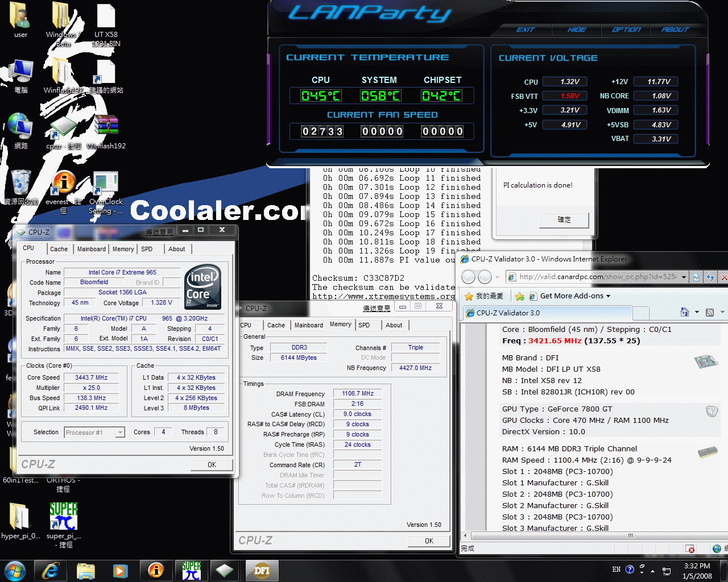Click the Add to Favorites Bar star icon
Viewport: 728px width, 582px height.
coord(519,296)
